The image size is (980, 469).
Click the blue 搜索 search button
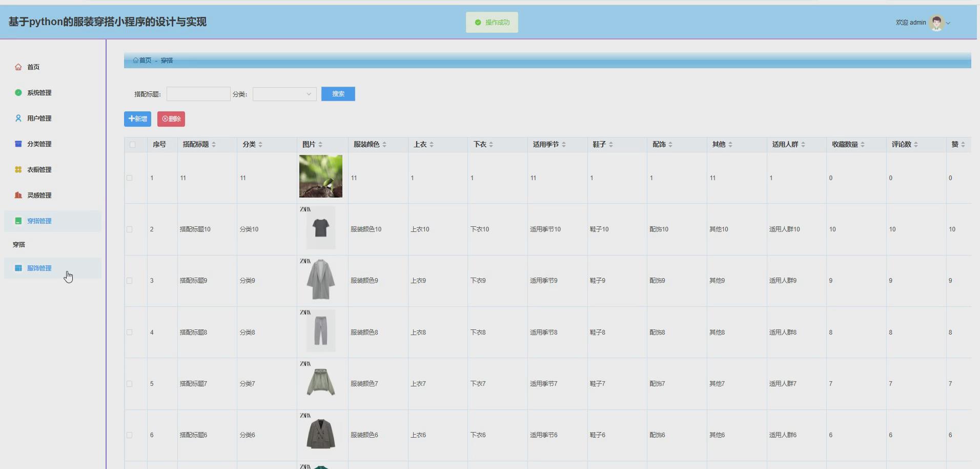(338, 94)
